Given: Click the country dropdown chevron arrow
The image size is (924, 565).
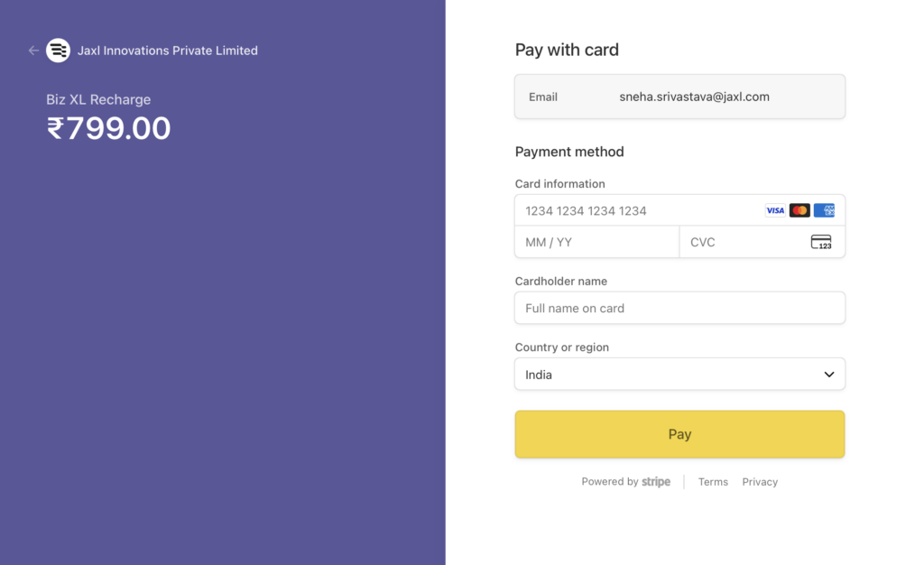Looking at the screenshot, I should 829,375.
